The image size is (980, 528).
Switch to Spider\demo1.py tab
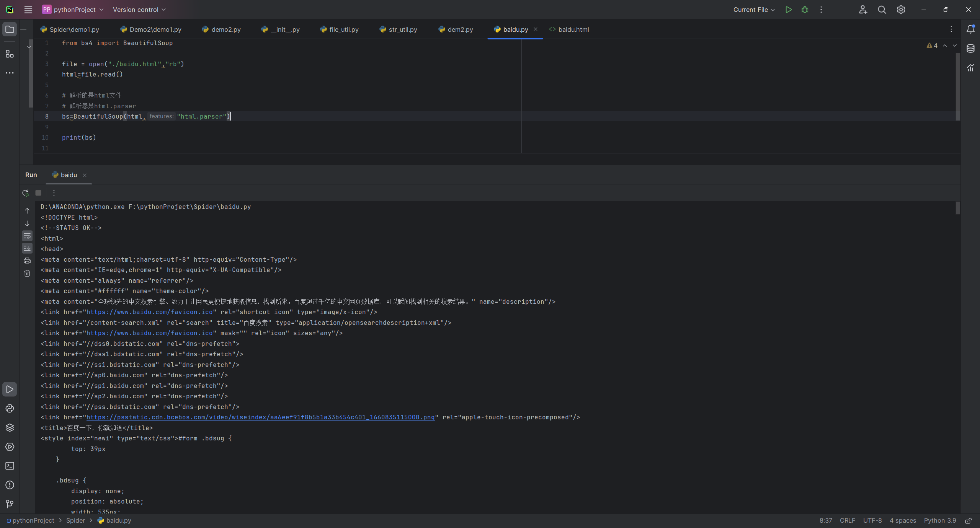click(70, 29)
